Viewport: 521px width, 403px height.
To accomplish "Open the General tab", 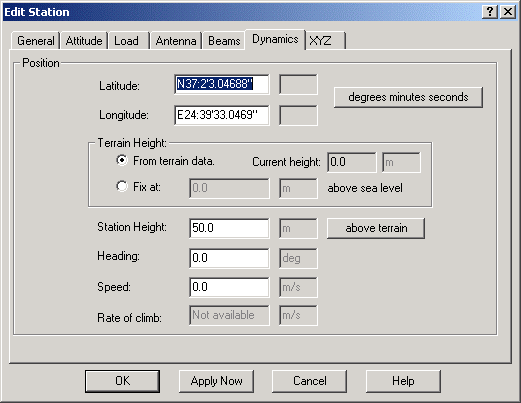I will click(36, 41).
